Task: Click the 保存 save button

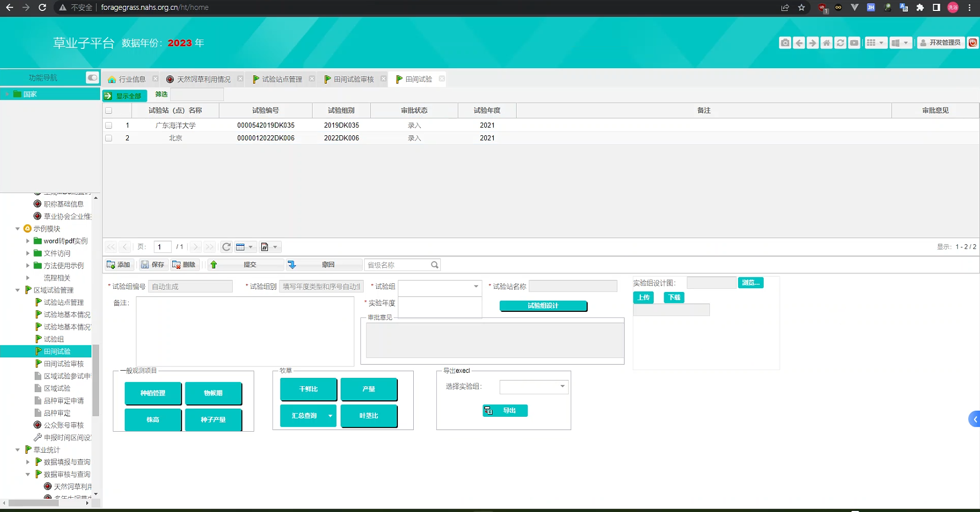Action: click(x=153, y=265)
